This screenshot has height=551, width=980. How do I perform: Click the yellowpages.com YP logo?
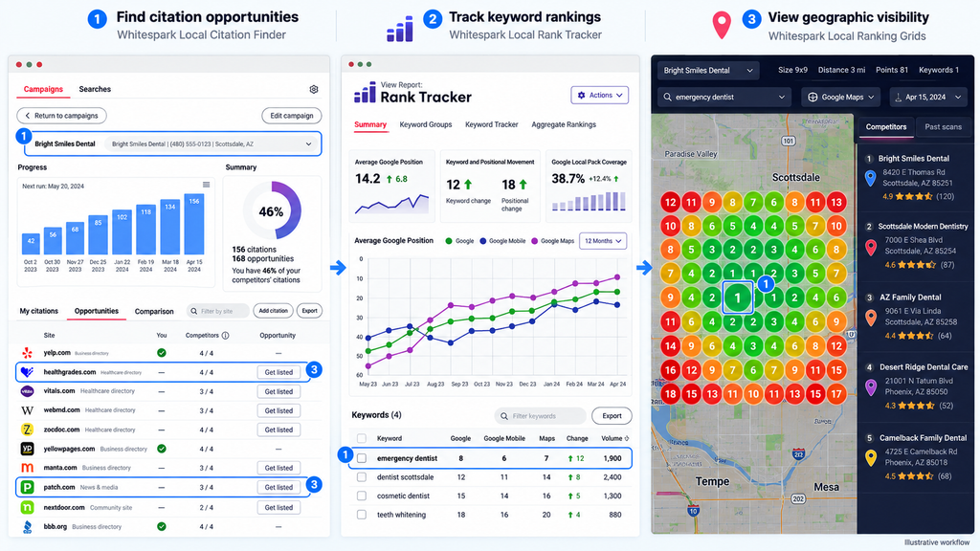[27, 449]
